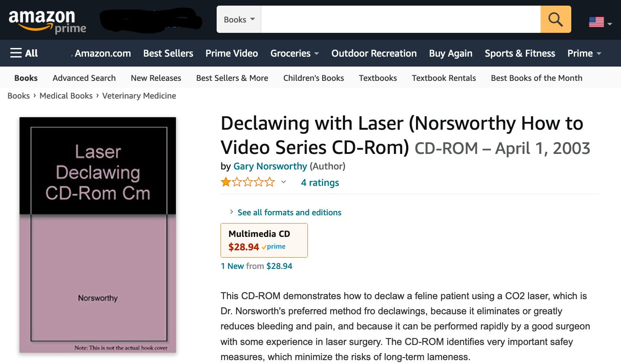Open the All hamburger menu
This screenshot has width=621, height=364.
click(24, 53)
